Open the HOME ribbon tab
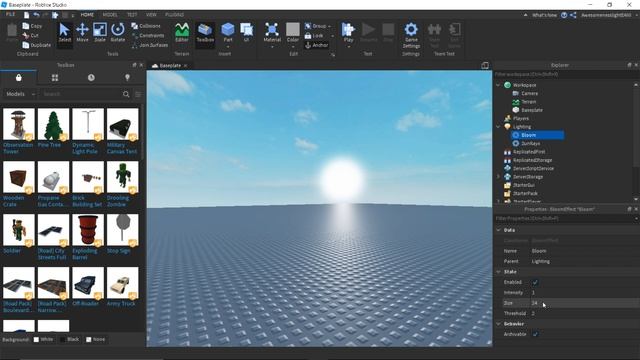This screenshot has width=640, height=360. click(87, 15)
